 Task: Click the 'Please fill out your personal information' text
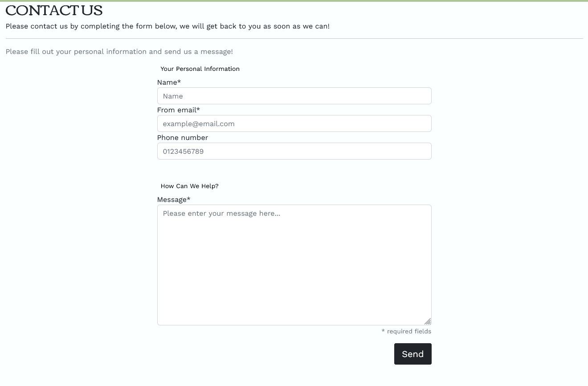[119, 52]
